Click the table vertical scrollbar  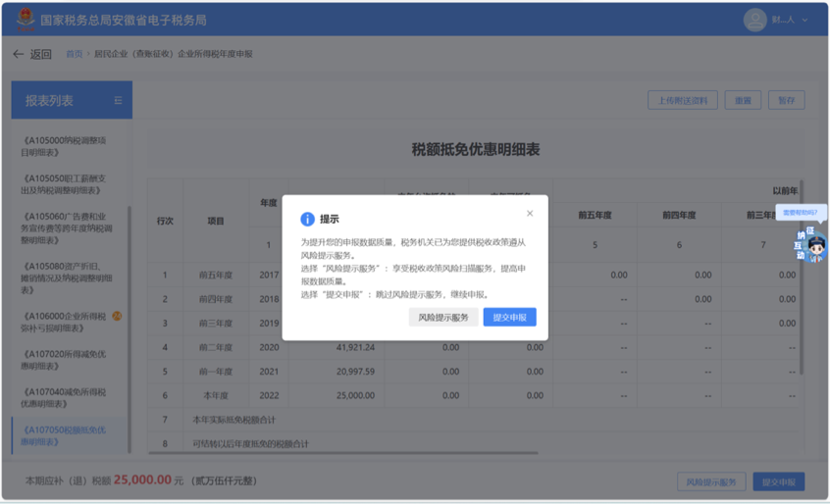802,277
